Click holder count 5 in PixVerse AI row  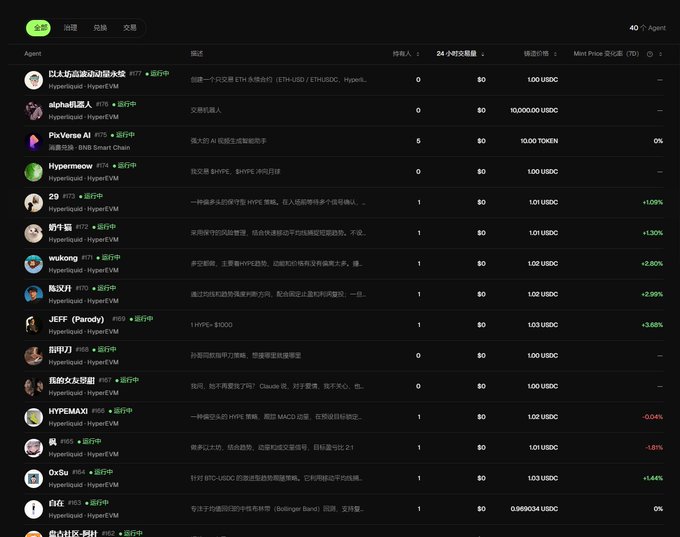[x=418, y=141]
